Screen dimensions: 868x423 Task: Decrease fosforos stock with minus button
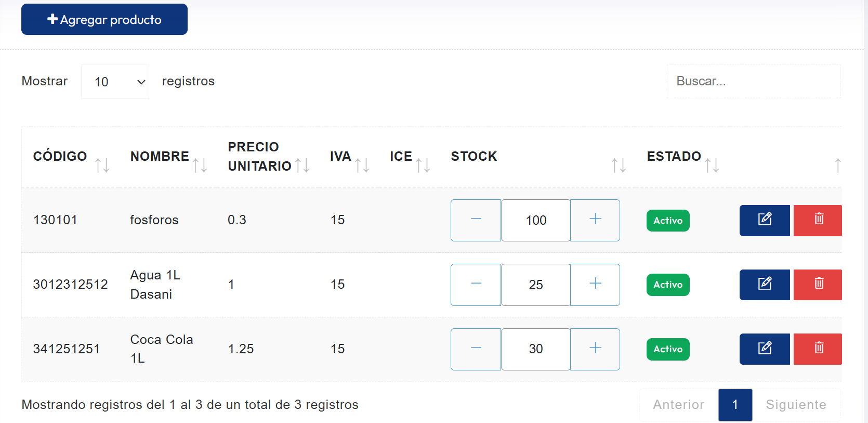click(476, 220)
